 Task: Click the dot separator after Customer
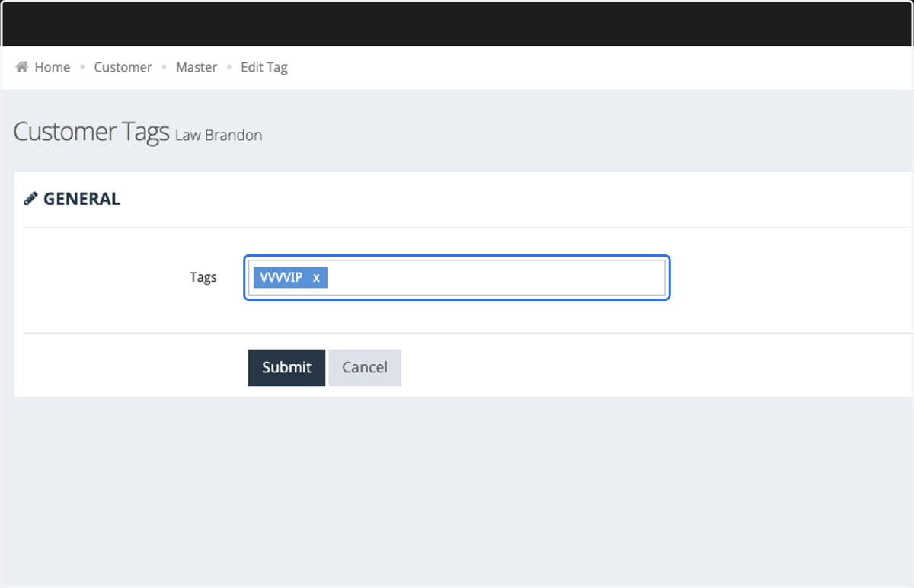coord(164,68)
